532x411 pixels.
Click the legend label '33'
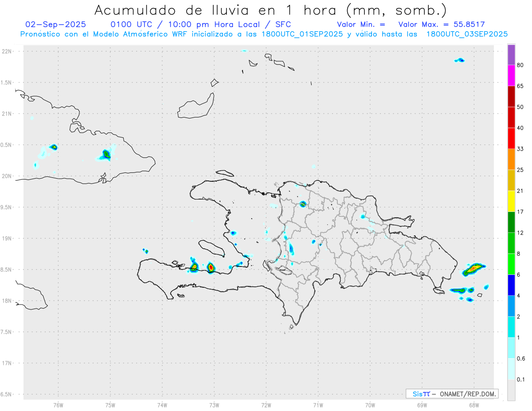520,149
